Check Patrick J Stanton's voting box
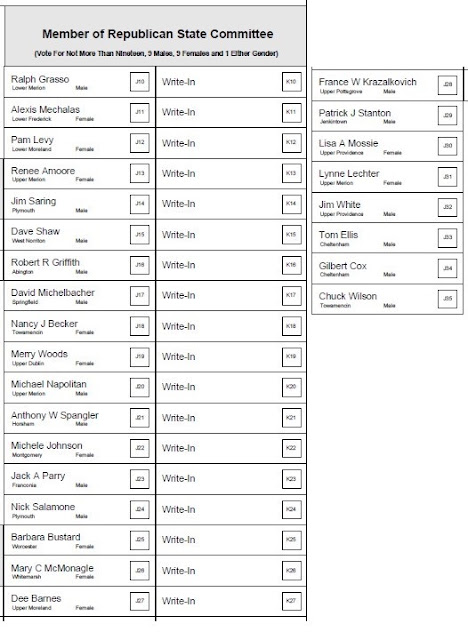 click(x=447, y=115)
